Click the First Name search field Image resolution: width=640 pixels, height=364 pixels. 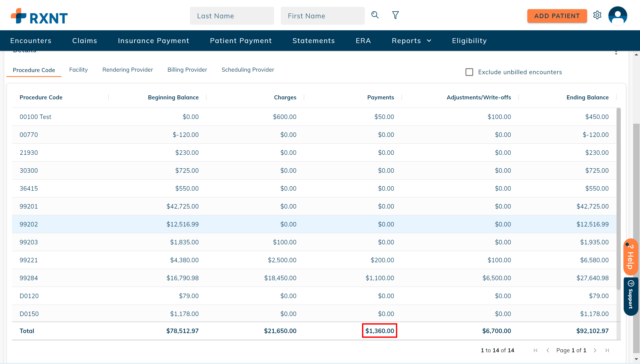pos(322,16)
